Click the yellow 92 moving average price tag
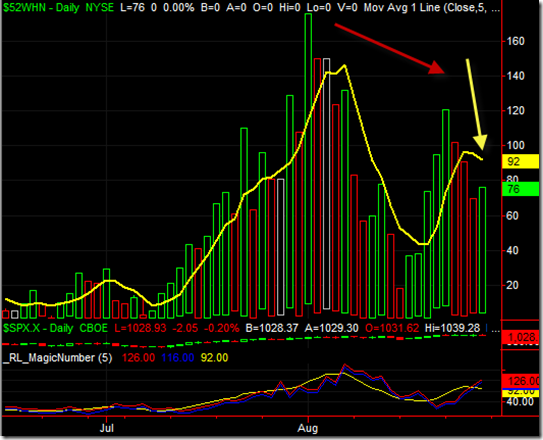 (x=520, y=161)
